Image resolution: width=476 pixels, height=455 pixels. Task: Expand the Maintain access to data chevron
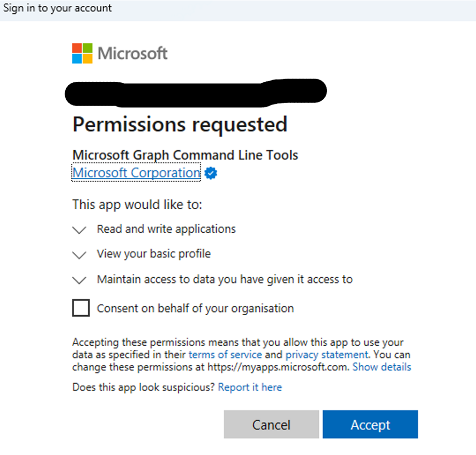(x=79, y=280)
